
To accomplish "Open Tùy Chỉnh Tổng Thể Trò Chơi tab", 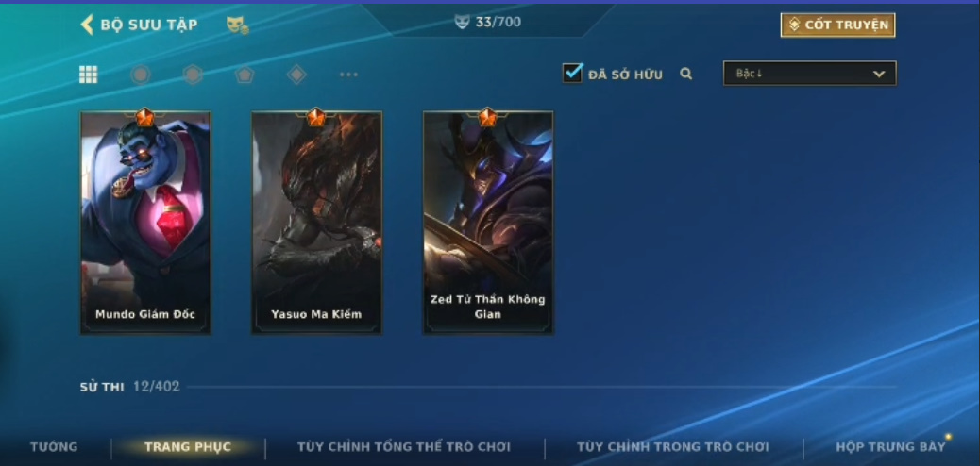I will point(404,446).
